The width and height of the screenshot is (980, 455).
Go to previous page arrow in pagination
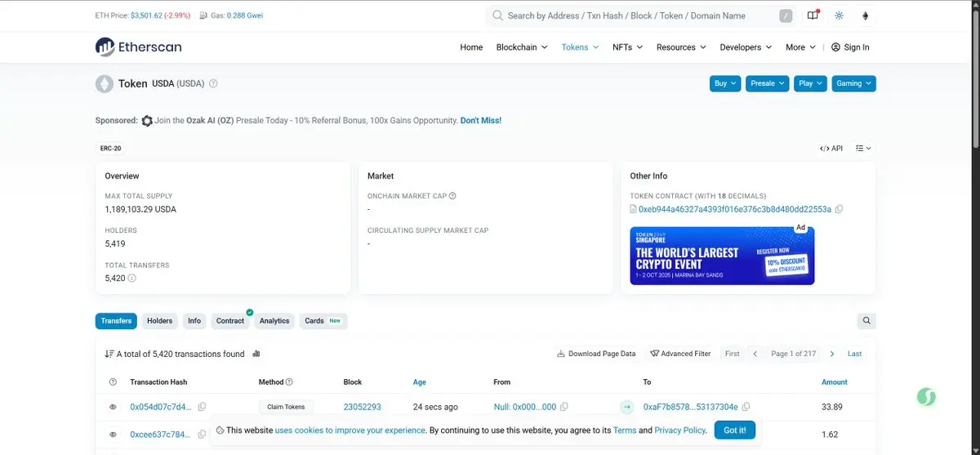pos(755,354)
